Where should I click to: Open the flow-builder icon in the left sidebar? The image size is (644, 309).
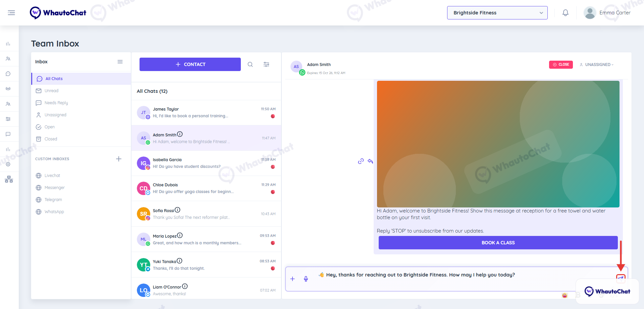(x=9, y=179)
